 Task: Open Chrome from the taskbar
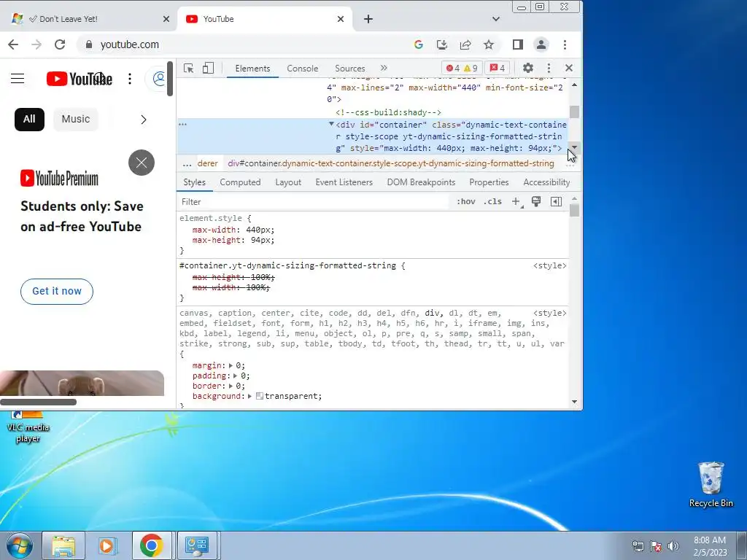click(x=152, y=545)
